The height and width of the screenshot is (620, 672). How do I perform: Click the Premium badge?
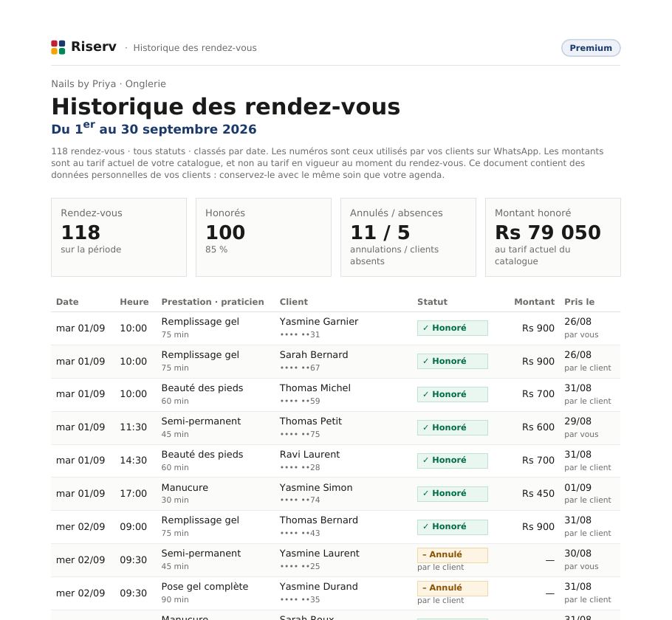point(591,48)
